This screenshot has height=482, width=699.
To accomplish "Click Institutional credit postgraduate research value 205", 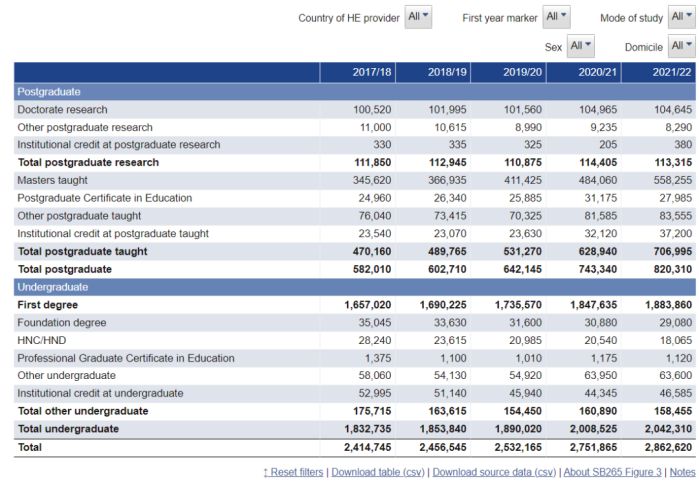I will coord(609,144).
